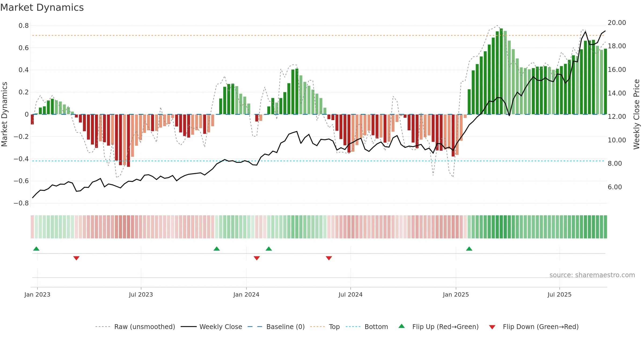Select the flip-up marker at Jan 2023

pyautogui.click(x=36, y=249)
